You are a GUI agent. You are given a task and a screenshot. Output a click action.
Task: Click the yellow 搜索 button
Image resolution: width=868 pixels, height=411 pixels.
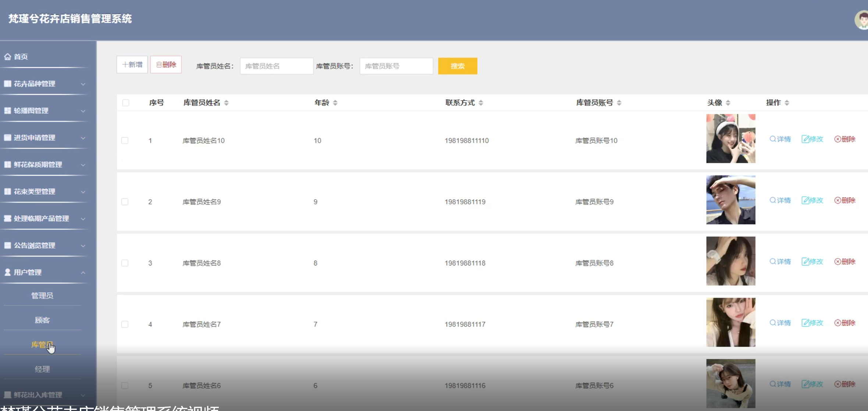(x=458, y=66)
